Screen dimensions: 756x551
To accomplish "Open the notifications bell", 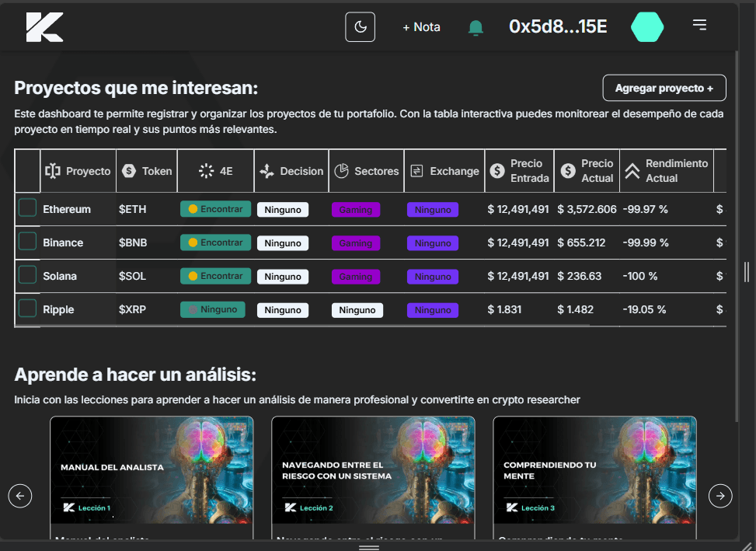I will coord(476,28).
